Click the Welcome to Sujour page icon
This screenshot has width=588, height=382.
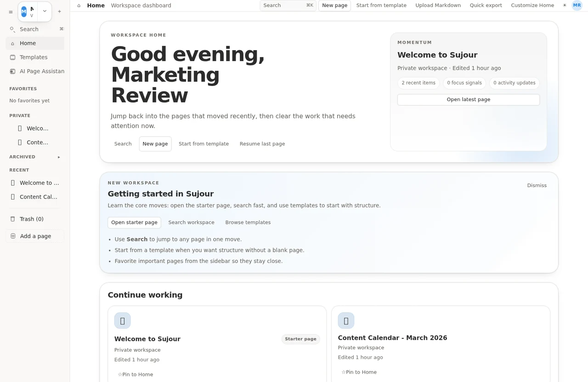pos(122,320)
